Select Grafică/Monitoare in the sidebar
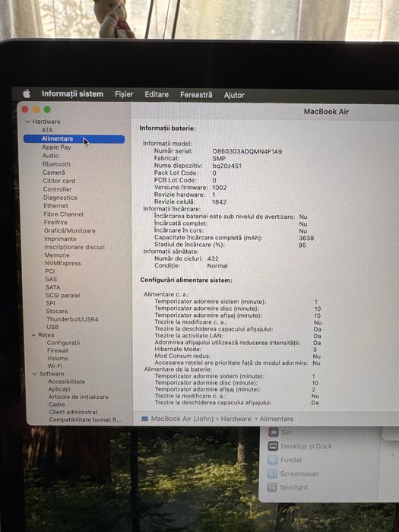The image size is (399, 532). [x=70, y=230]
